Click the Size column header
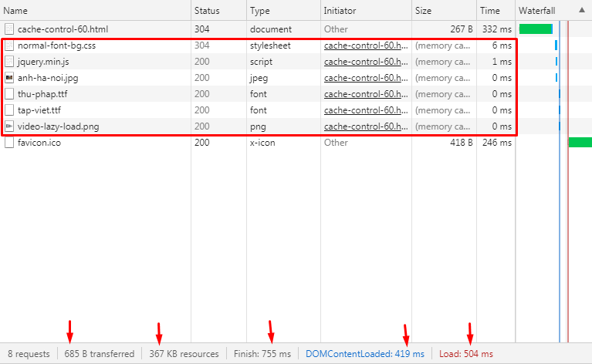The width and height of the screenshot is (592, 364). tap(423, 11)
